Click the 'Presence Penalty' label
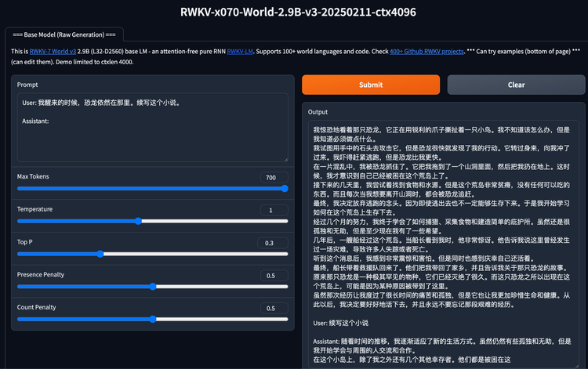Viewport: 588px width, 369px height. click(41, 275)
